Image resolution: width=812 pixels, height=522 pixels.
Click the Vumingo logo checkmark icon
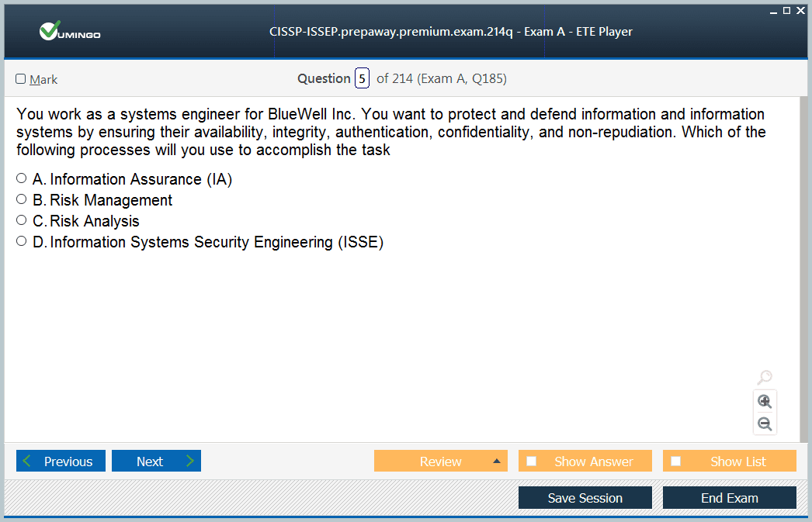pyautogui.click(x=50, y=31)
